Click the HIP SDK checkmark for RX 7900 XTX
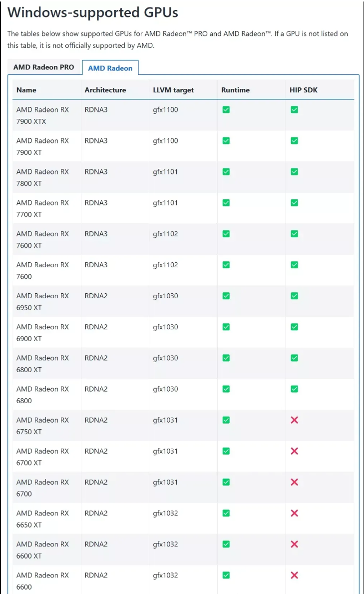This screenshot has width=364, height=594. pyautogui.click(x=294, y=109)
